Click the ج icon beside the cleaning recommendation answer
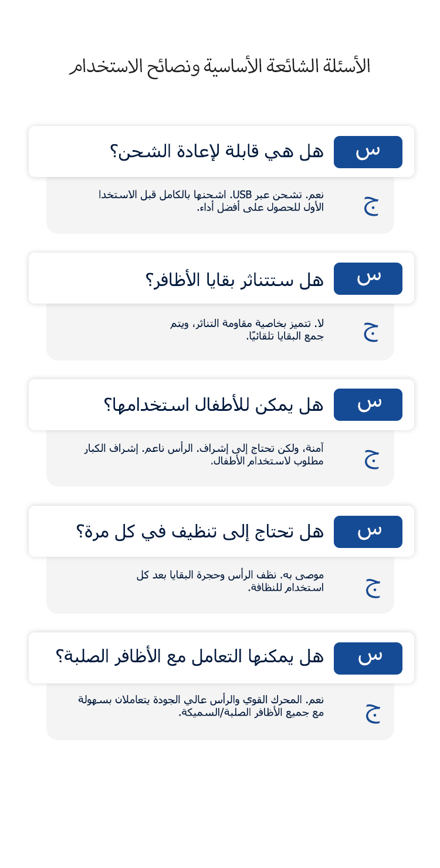Viewport: 440px width, 868px height. [372, 586]
